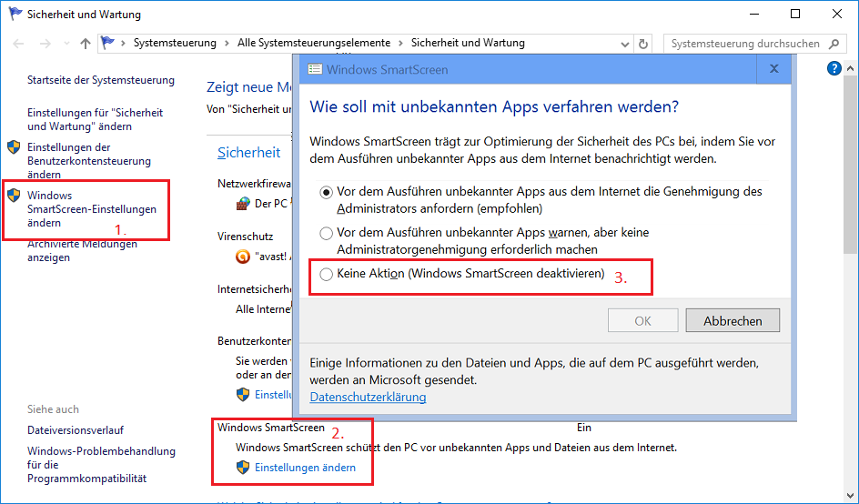The width and height of the screenshot is (859, 504).
Task: Open the Datenschutzerklärung link
Action: coord(368,397)
